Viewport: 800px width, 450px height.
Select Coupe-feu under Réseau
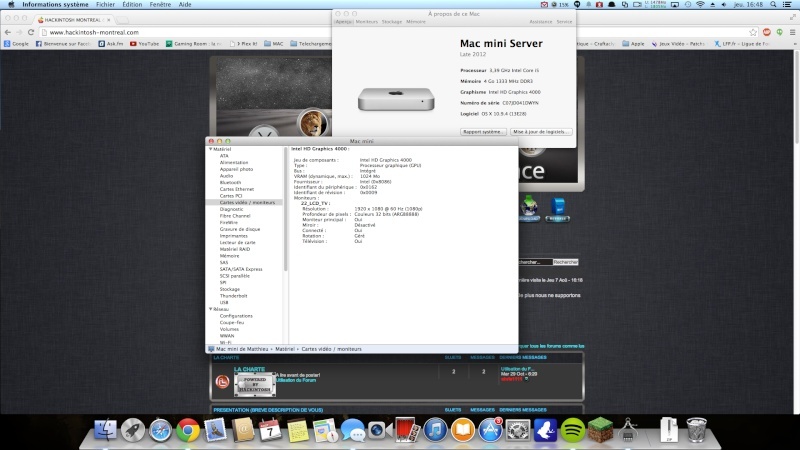(x=232, y=322)
